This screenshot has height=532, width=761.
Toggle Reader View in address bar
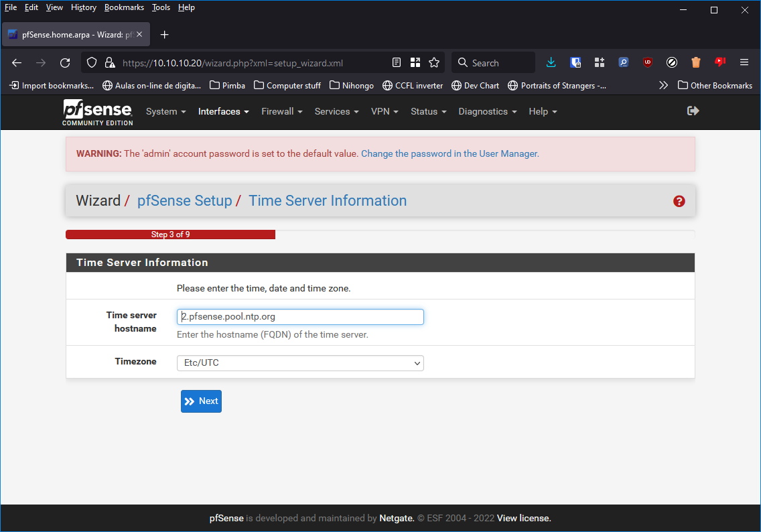396,62
